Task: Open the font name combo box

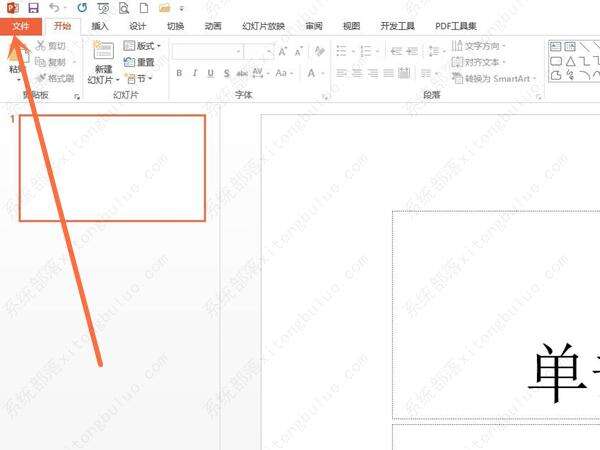Action: pos(208,52)
